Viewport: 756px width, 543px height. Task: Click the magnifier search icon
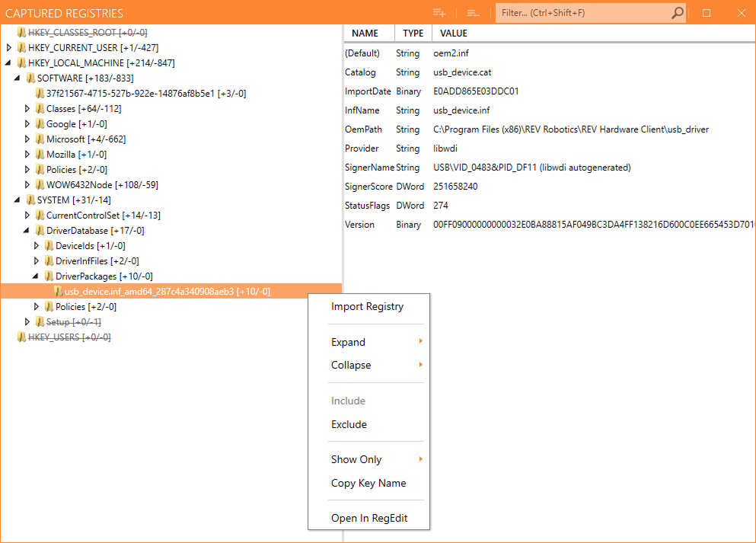coord(677,13)
